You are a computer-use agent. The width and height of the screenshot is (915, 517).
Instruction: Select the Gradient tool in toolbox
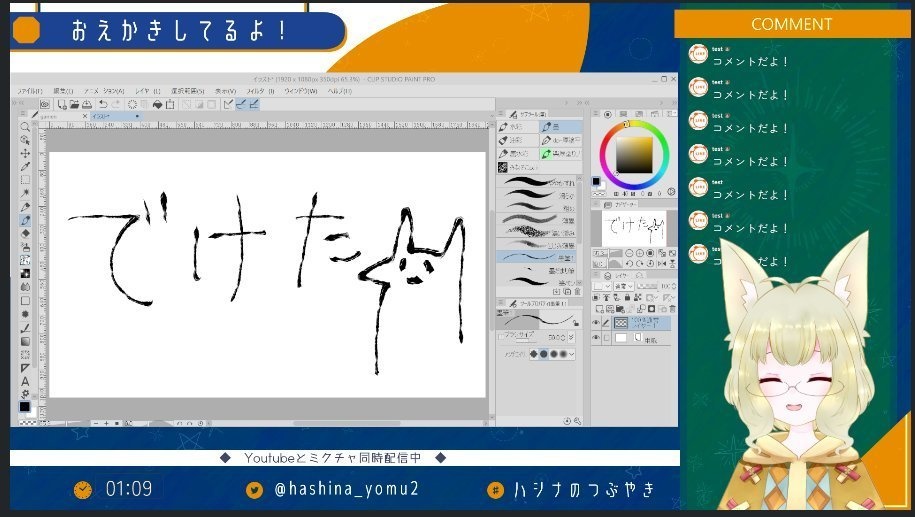(25, 341)
